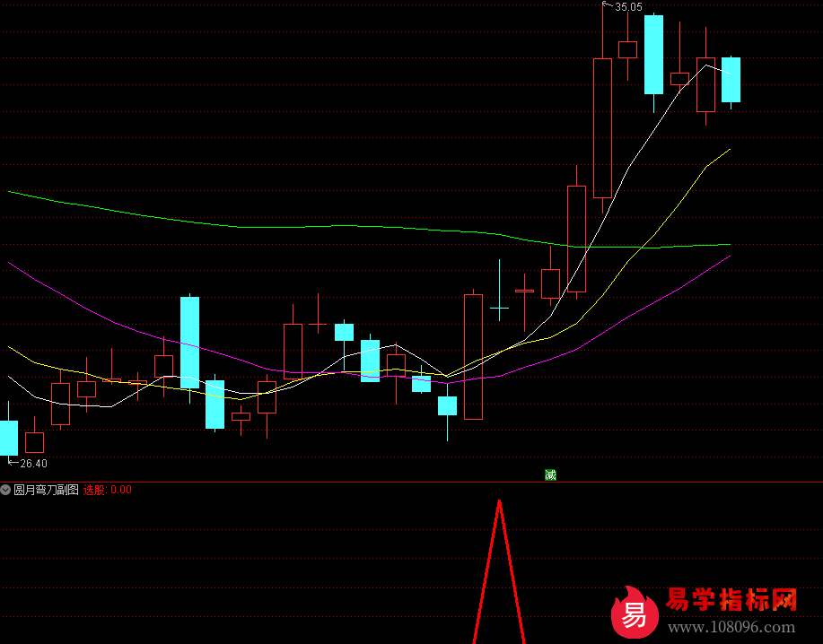Click the red flame 易 logo

[x=635, y=613]
